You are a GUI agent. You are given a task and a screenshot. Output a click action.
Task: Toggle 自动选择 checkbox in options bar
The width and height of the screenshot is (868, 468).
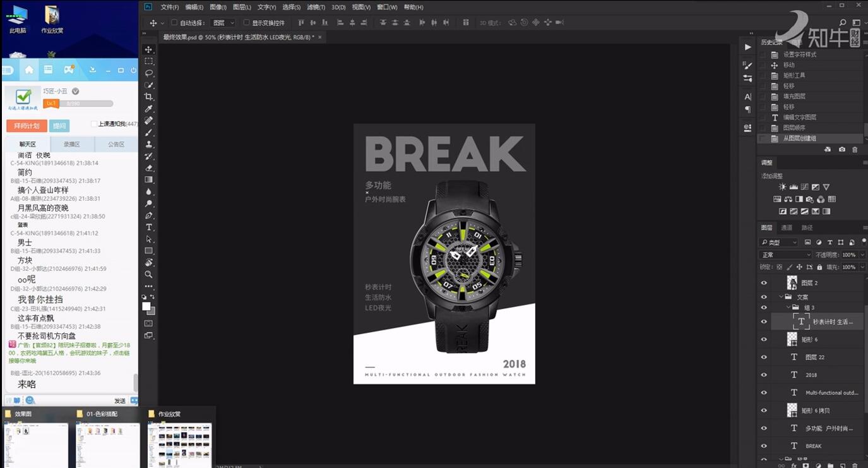pyautogui.click(x=174, y=23)
